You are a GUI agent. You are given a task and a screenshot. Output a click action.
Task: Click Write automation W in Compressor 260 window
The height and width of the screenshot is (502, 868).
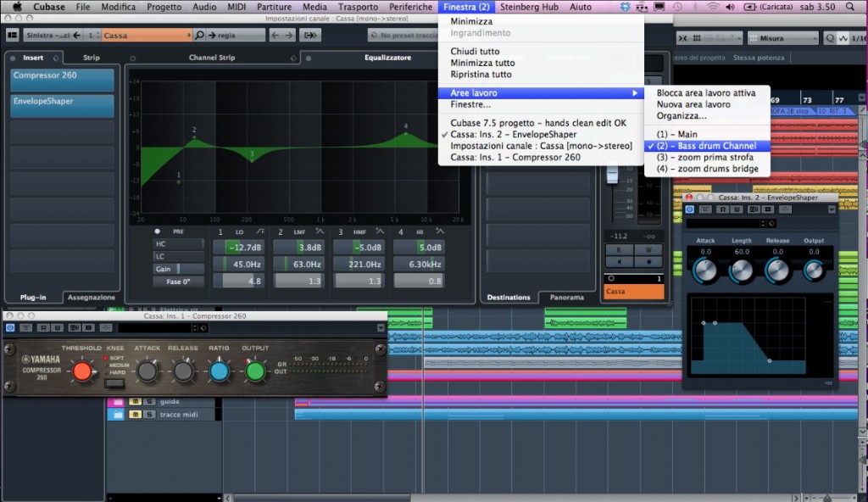(x=57, y=328)
